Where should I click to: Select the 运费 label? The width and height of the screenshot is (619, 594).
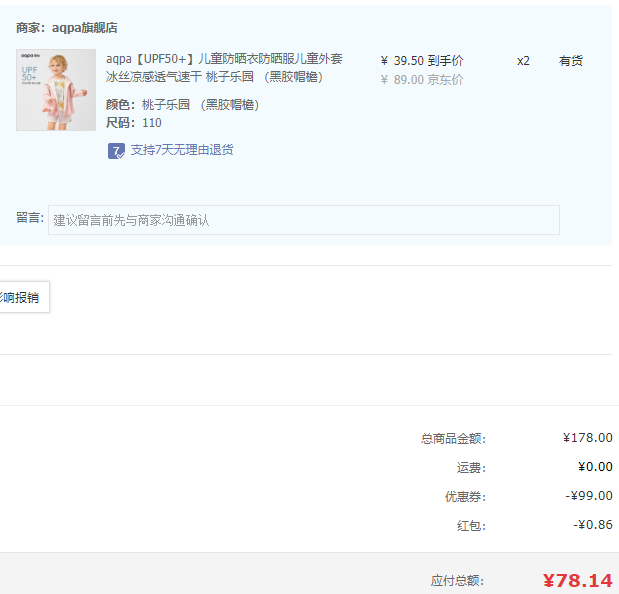point(471,468)
